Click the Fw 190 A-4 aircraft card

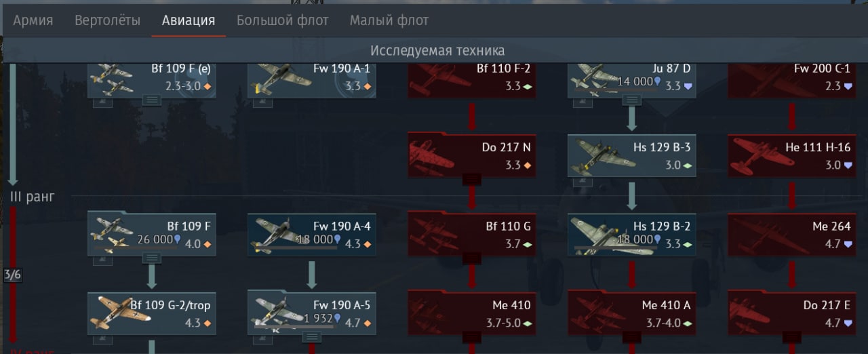(x=311, y=234)
